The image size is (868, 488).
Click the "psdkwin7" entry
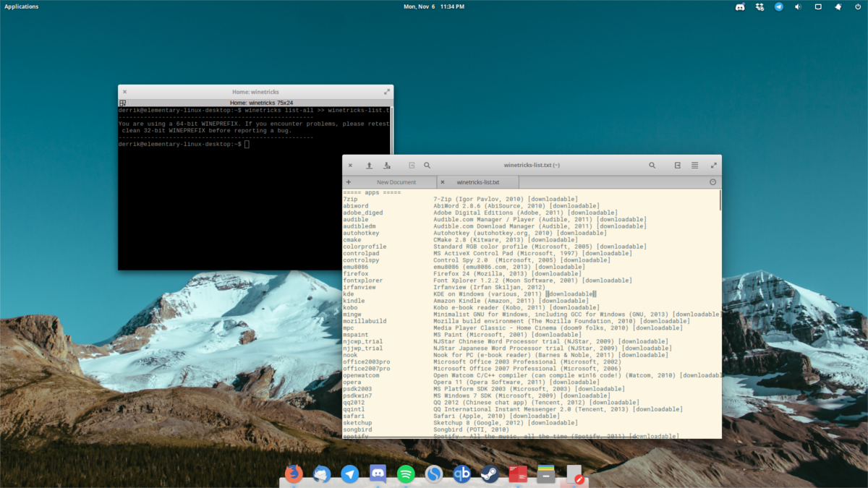[x=357, y=395]
